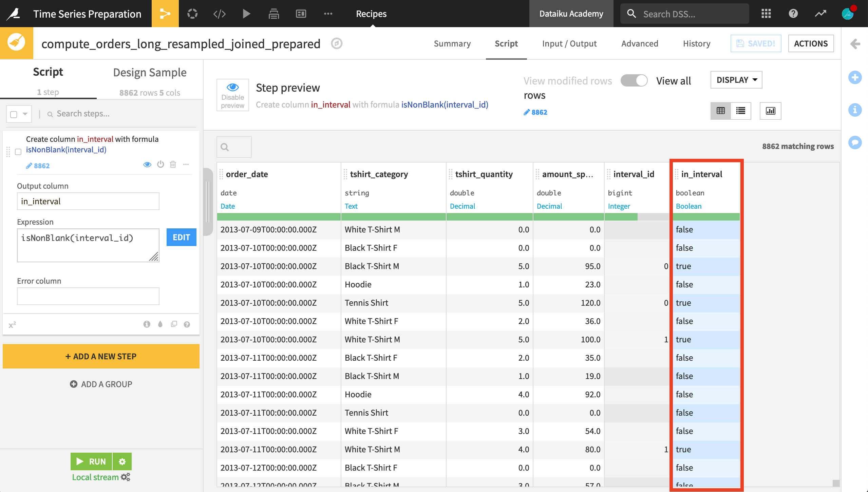Viewport: 868px width, 492px height.
Task: Switch to column charts view icon
Action: click(x=770, y=111)
